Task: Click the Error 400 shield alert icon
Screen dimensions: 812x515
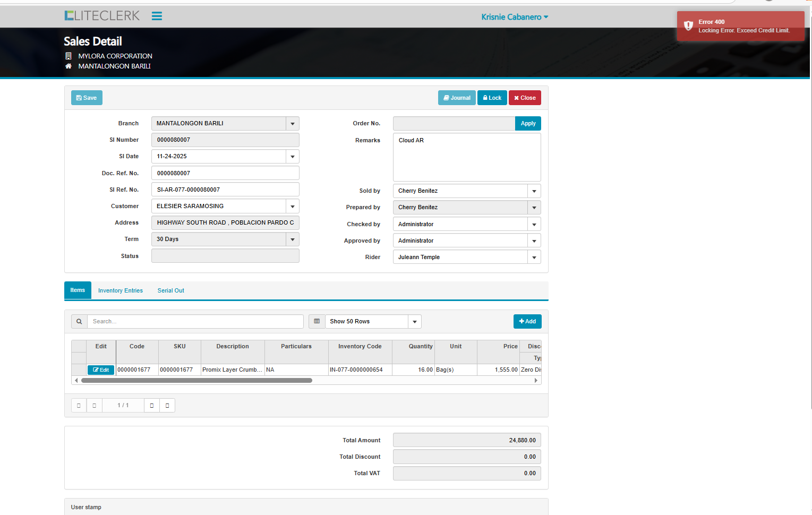Action: click(688, 26)
